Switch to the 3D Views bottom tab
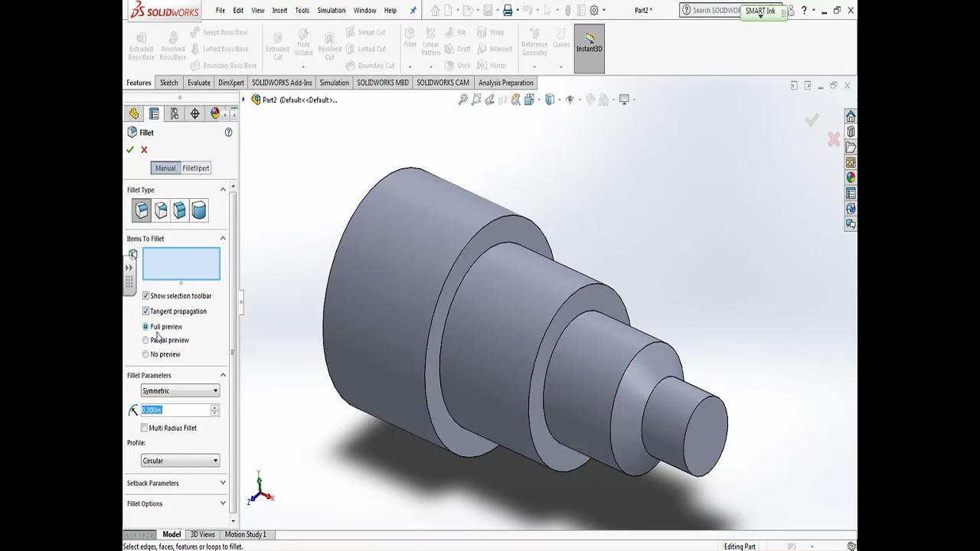 coord(203,534)
